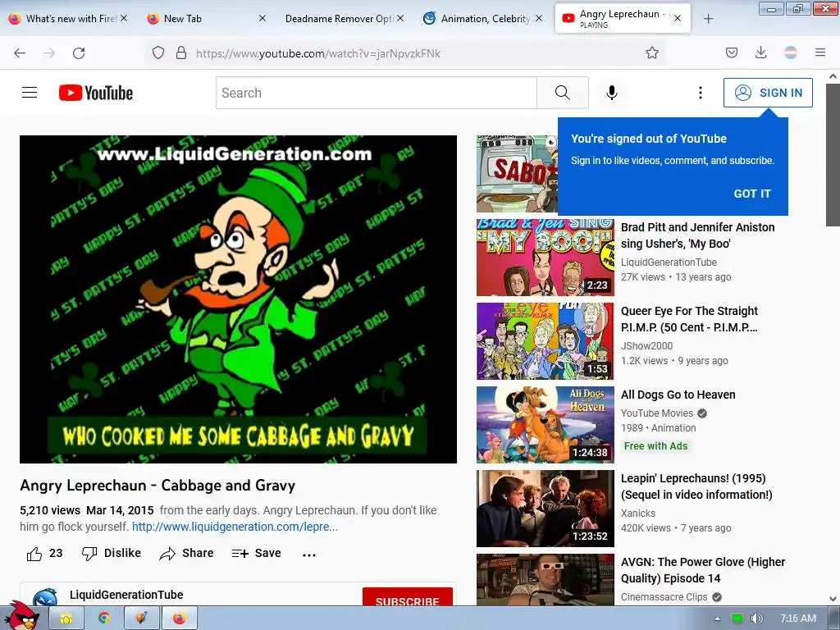Open Firefox taskbar button
Image resolution: width=840 pixels, height=630 pixels.
[x=180, y=619]
